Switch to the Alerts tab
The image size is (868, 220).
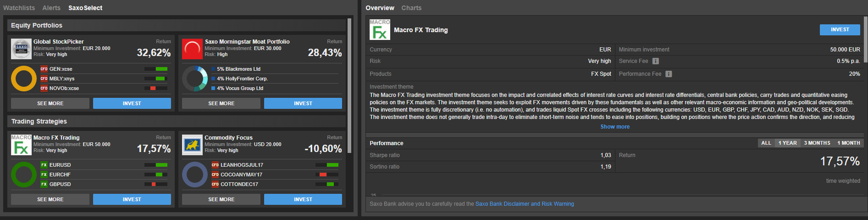[x=51, y=8]
